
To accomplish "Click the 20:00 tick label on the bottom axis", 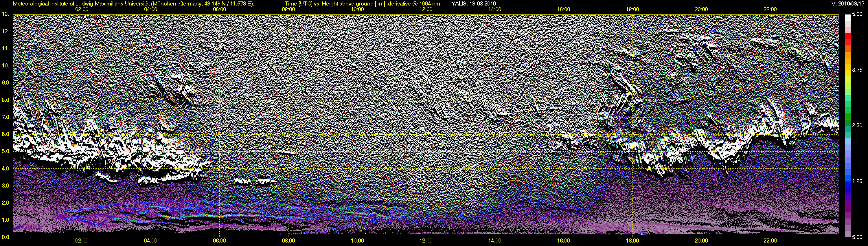I will pos(701,241).
